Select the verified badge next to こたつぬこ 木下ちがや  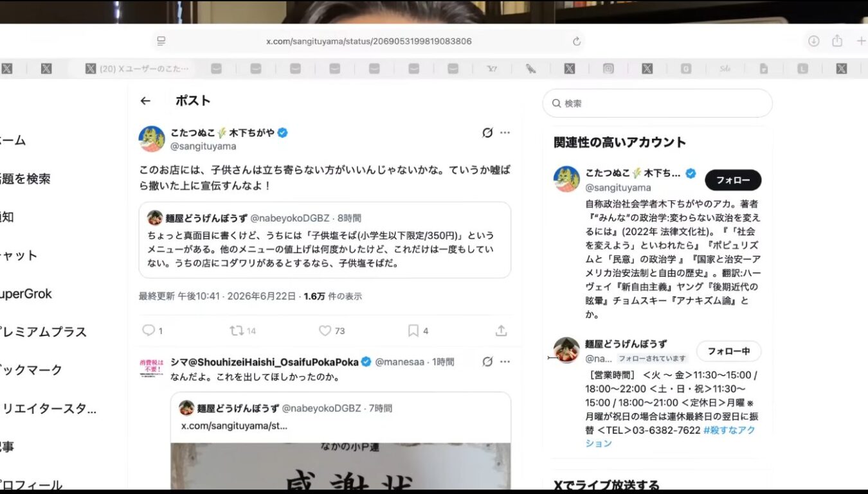[282, 133]
